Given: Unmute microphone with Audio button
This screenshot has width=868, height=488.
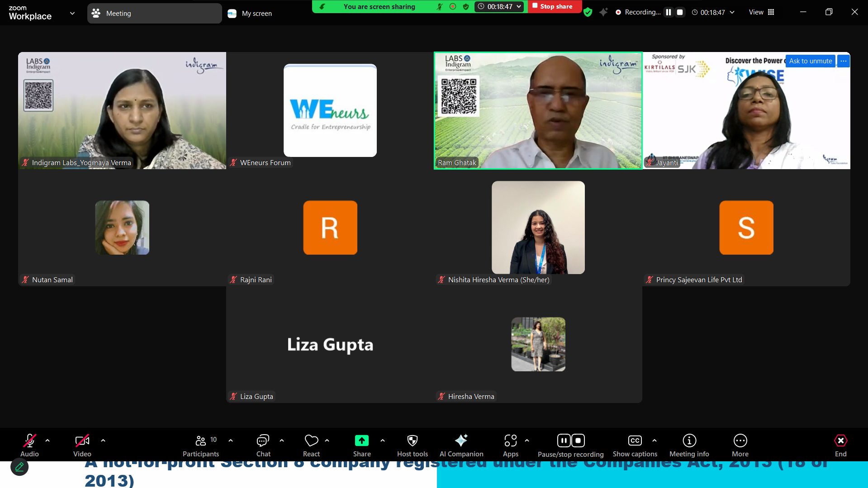Looking at the screenshot, I should [x=29, y=445].
